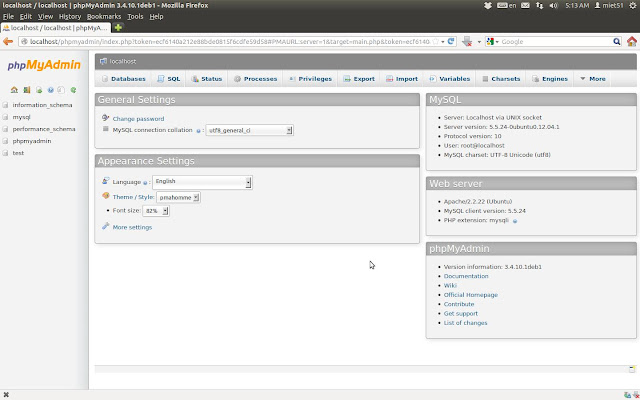Click help icon beside connection collation
The image size is (640, 400).
[x=198, y=131]
